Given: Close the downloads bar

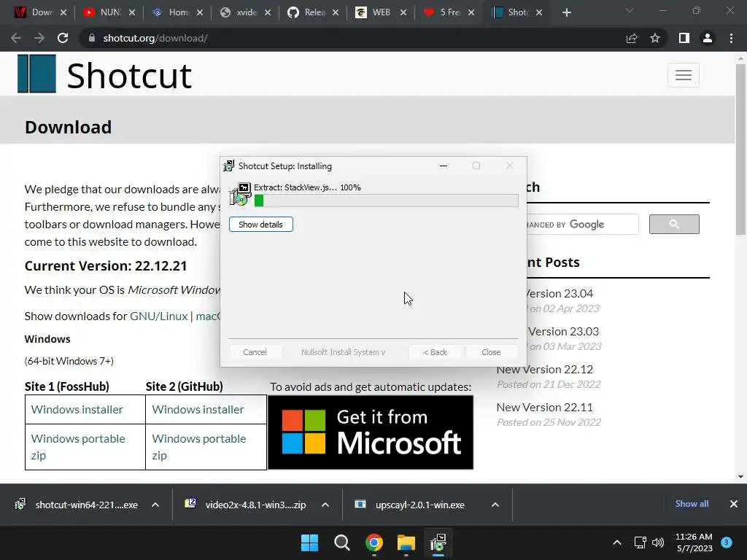Looking at the screenshot, I should point(734,504).
